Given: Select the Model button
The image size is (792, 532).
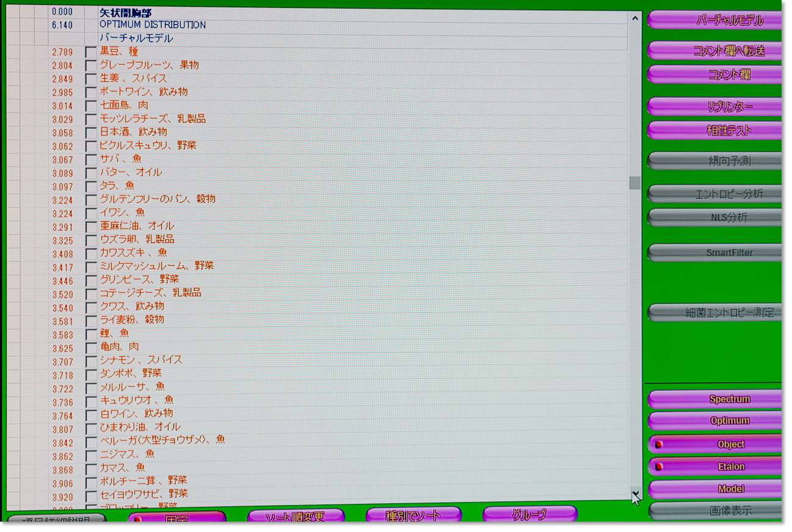Looking at the screenshot, I should point(715,489).
